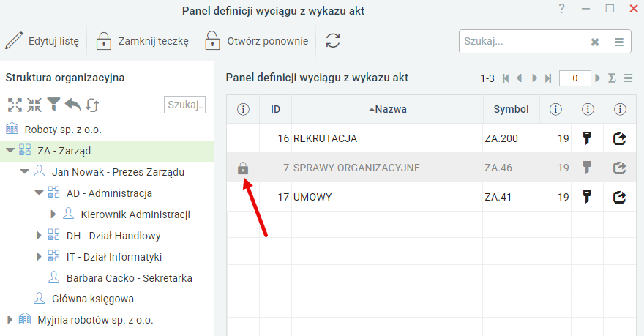Select Kierownik Administracji tree item
Image resolution: width=644 pixels, height=336 pixels.
[135, 214]
